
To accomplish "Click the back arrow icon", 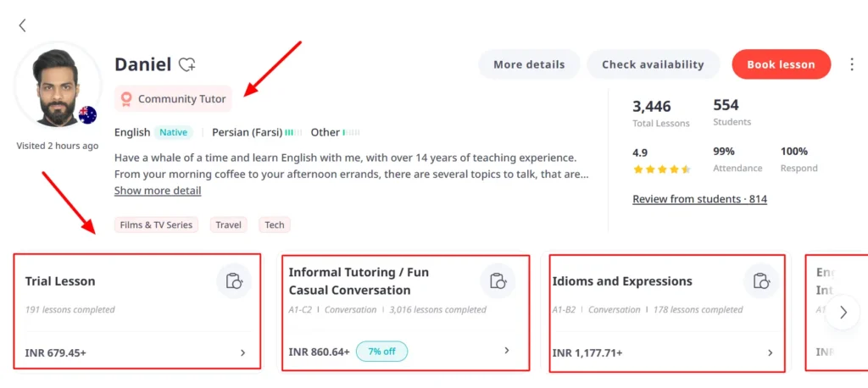I will point(23,25).
